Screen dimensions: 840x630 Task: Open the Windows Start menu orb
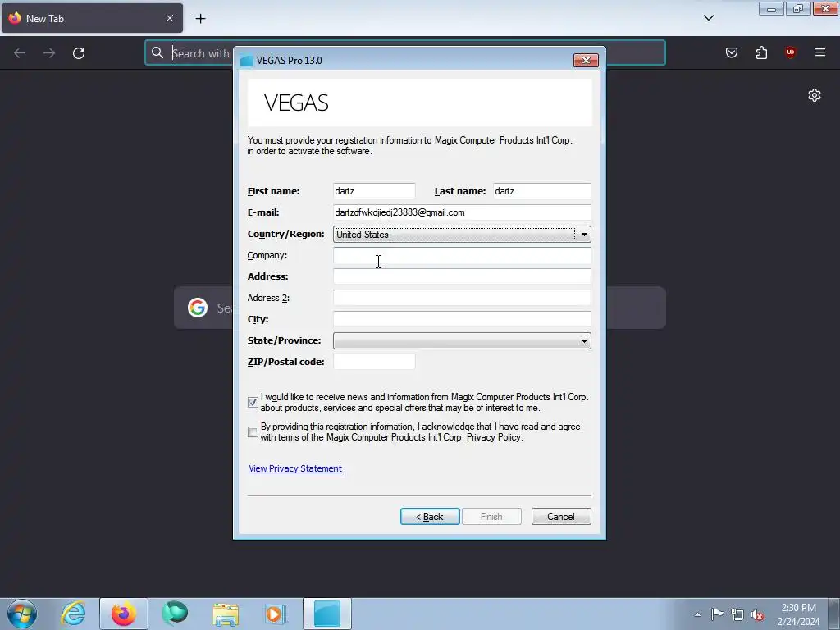[x=22, y=614]
